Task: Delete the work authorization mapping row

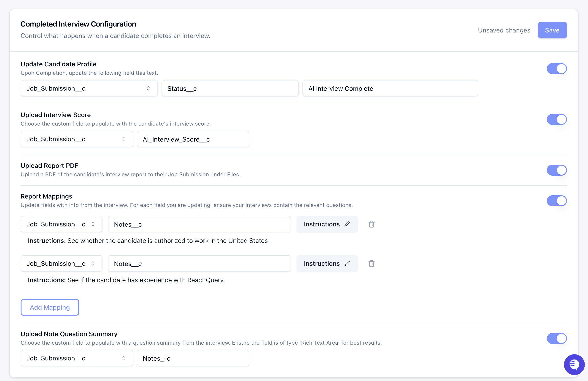Action: pos(371,224)
